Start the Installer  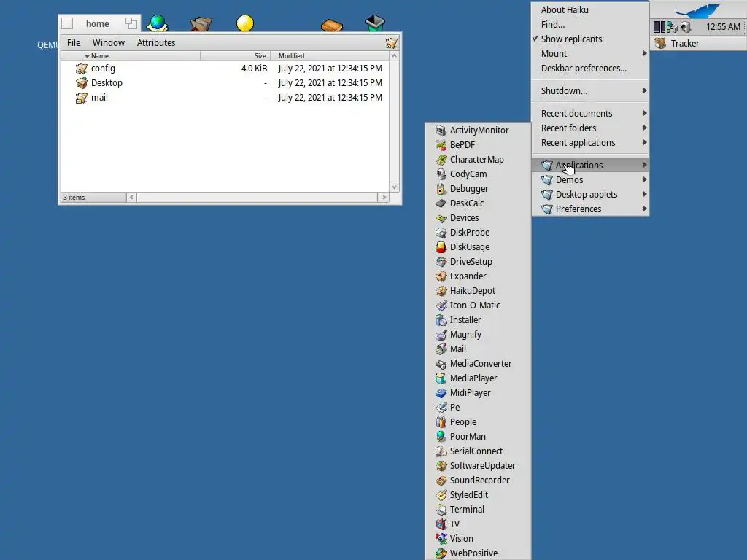point(478,320)
